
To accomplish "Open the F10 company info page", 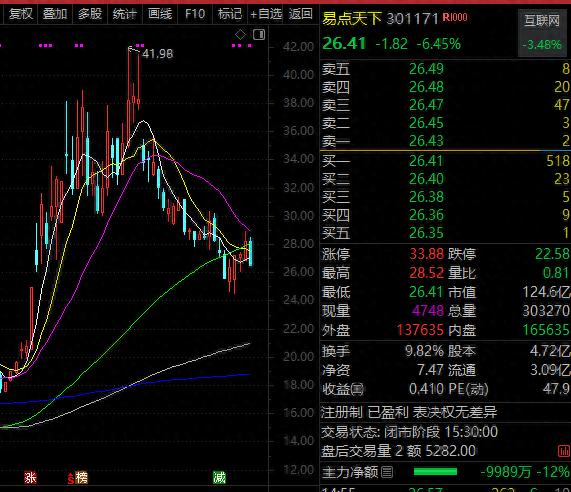I will pos(195,14).
